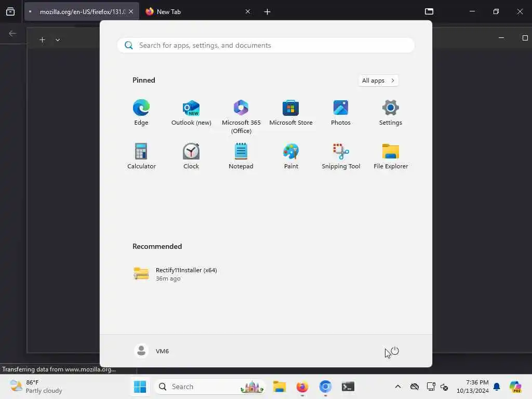
Task: Switch to Chromium browser on the taskbar
Action: (325, 387)
